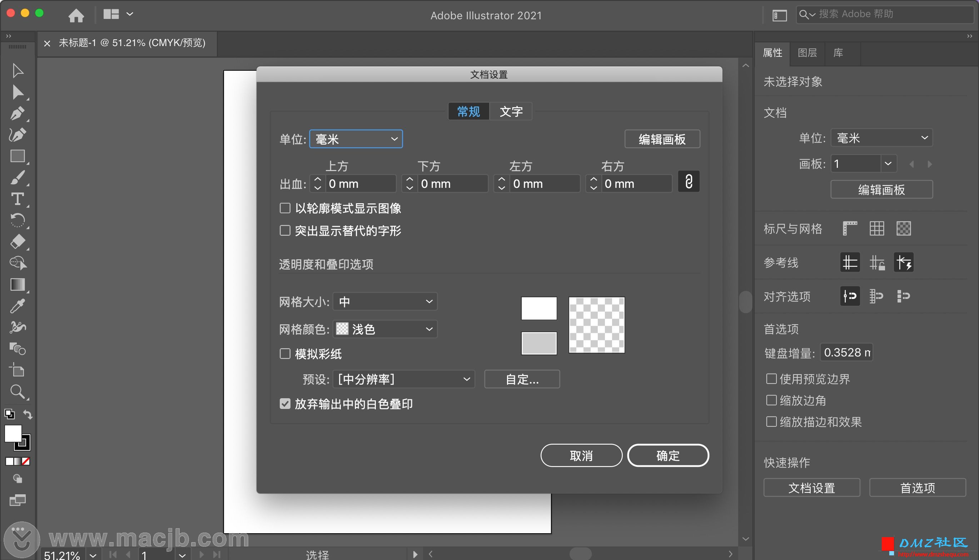This screenshot has width=979, height=560.
Task: Switch to 常规 tab
Action: (x=468, y=111)
